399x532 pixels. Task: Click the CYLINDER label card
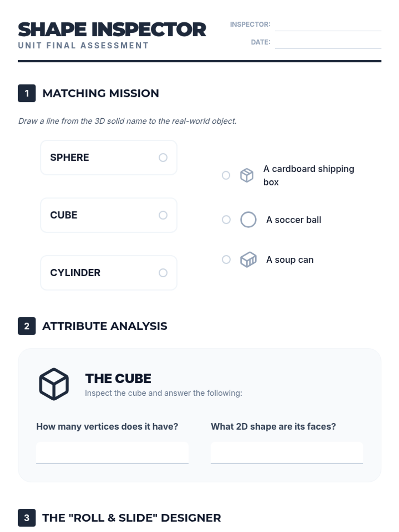[x=109, y=273]
